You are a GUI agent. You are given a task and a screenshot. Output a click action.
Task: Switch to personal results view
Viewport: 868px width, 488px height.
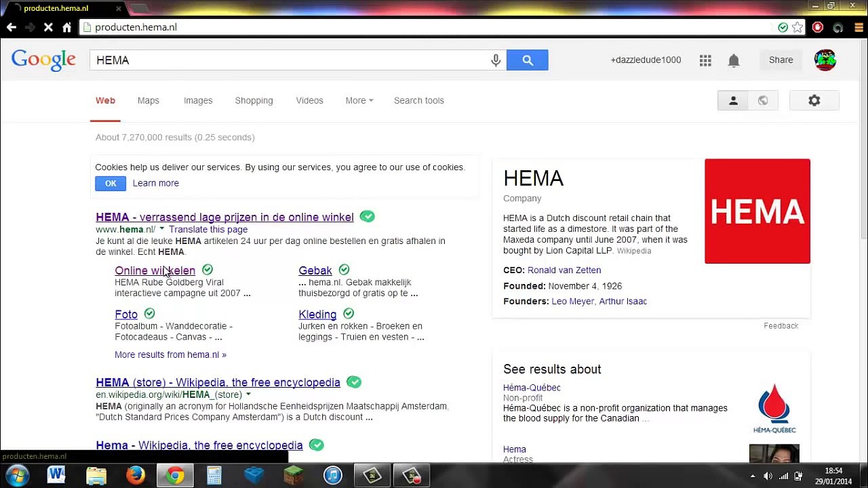click(x=733, y=100)
